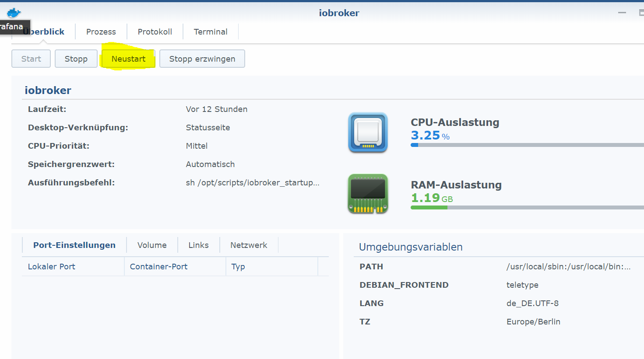Image resolution: width=644 pixels, height=359 pixels.
Task: Select the Port-Einstellungen tab
Action: point(74,245)
